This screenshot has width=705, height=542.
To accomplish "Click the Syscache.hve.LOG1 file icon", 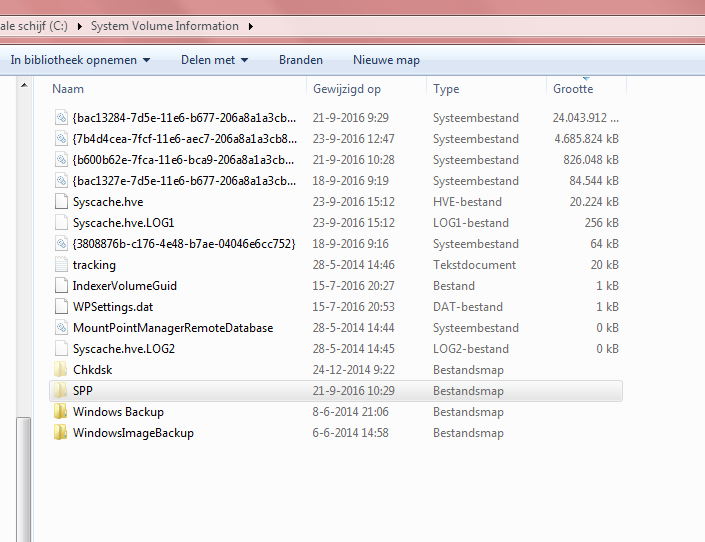I will 61,223.
